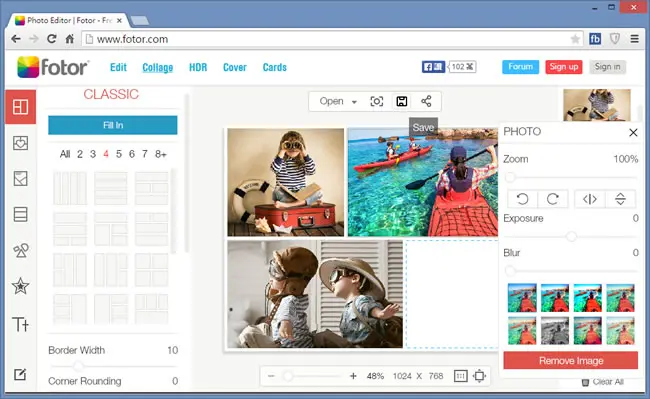Open the Collage menu tab

158,68
